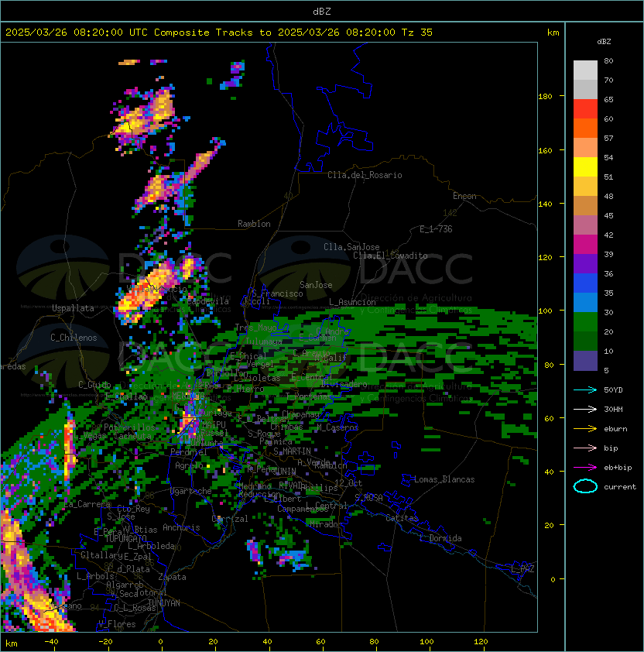Click the pink bip arrow legend icon
The image size is (644, 652).
(x=585, y=448)
